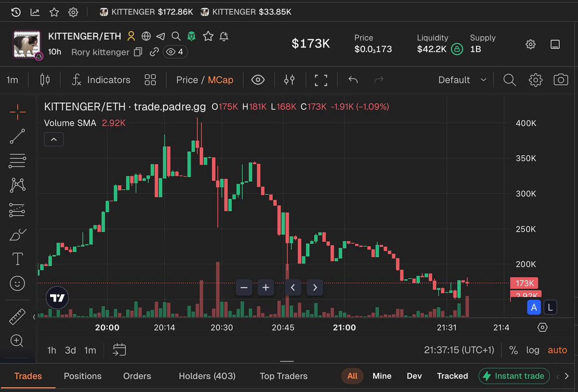578x392 pixels.
Task: Click the KITTENGER token avatar image
Action: (x=28, y=45)
